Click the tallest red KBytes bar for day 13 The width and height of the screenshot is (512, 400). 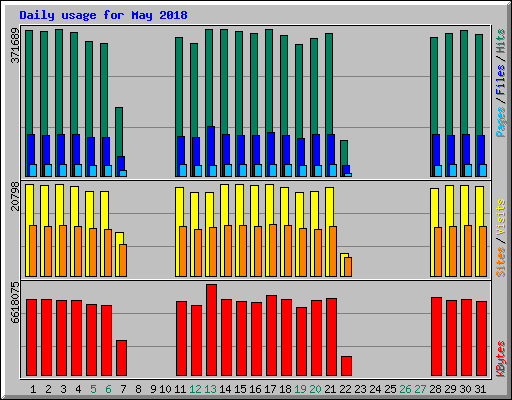click(x=211, y=330)
